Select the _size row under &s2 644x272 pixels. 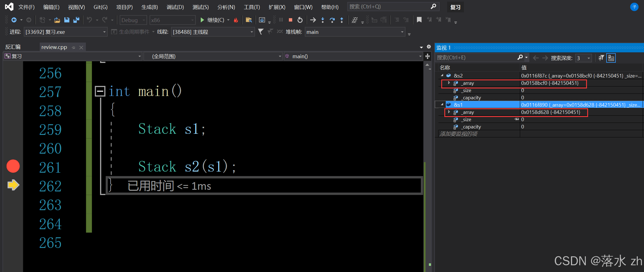[540, 90]
